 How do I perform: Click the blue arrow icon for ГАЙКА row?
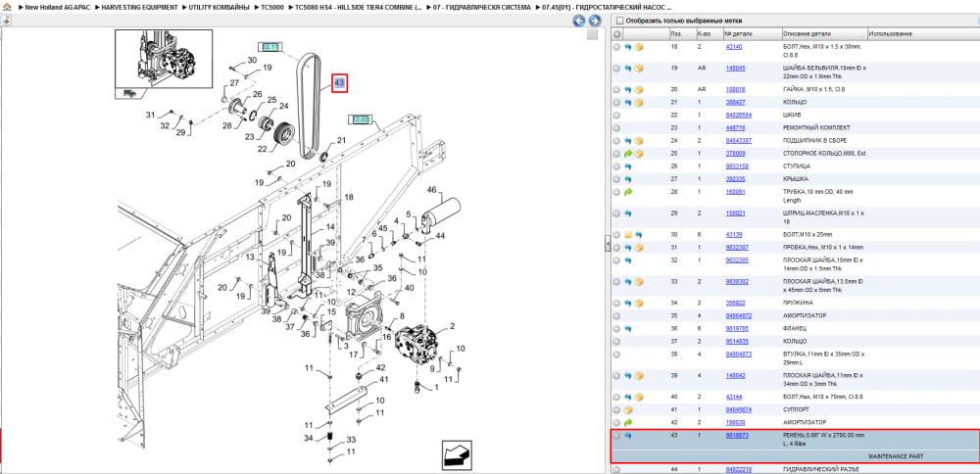click(628, 89)
